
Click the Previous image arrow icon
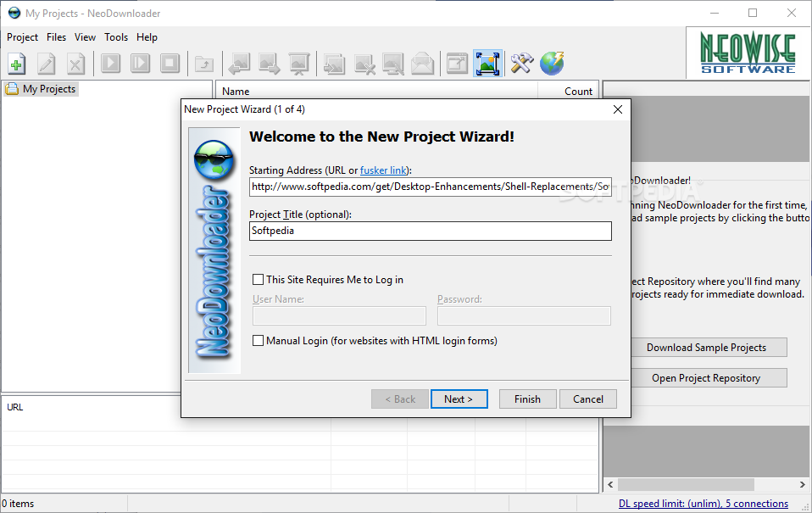(x=239, y=64)
